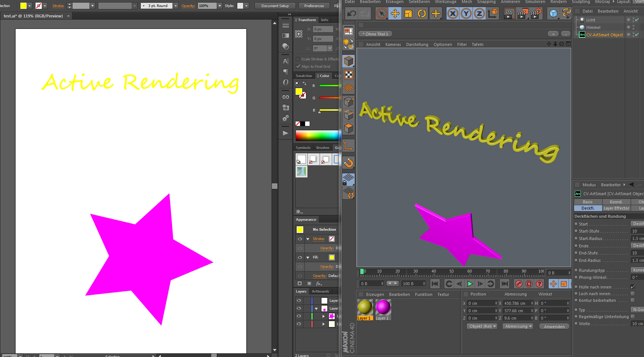The width and height of the screenshot is (644, 357).
Task: Hide the Stroke attribute via eye icon
Action: 300,239
